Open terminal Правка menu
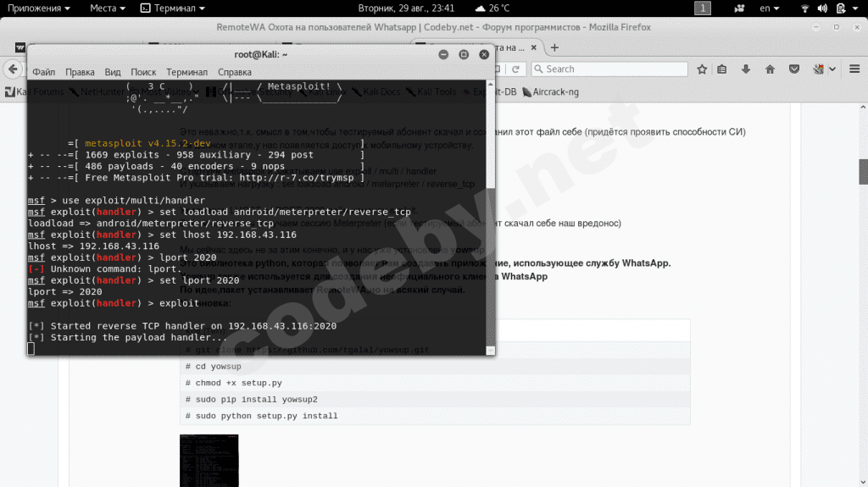Screen dimensions: 868x487 tap(80, 72)
